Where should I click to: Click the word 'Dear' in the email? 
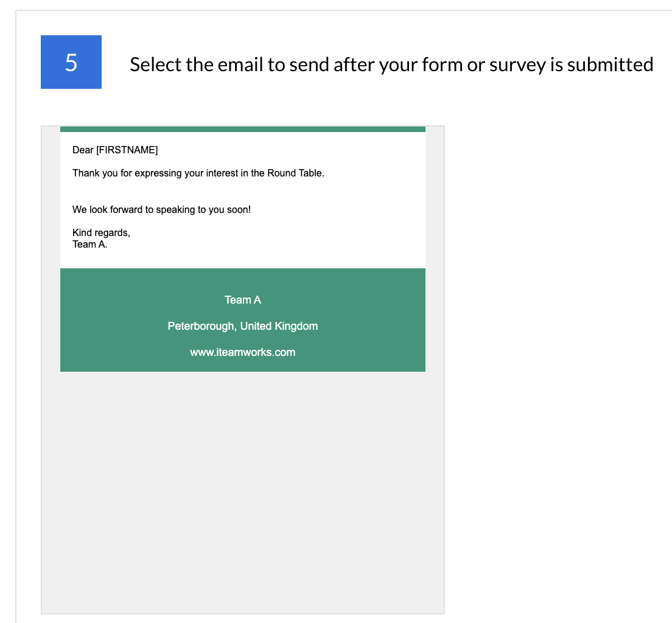click(x=83, y=150)
